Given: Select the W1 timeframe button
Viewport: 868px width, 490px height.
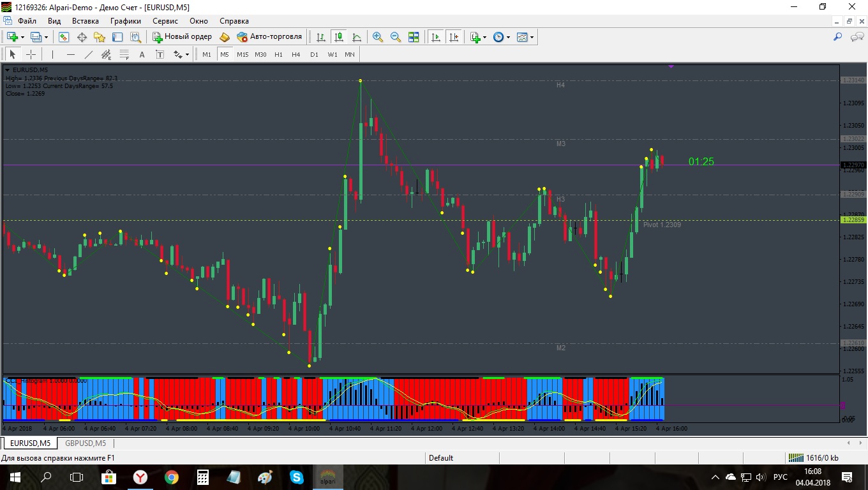Looking at the screenshot, I should coord(333,54).
